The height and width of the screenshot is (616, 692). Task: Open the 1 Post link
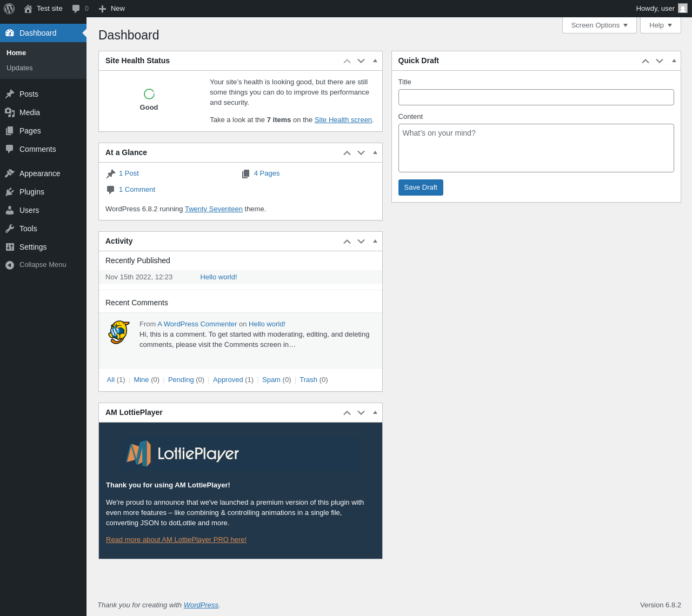pos(129,173)
